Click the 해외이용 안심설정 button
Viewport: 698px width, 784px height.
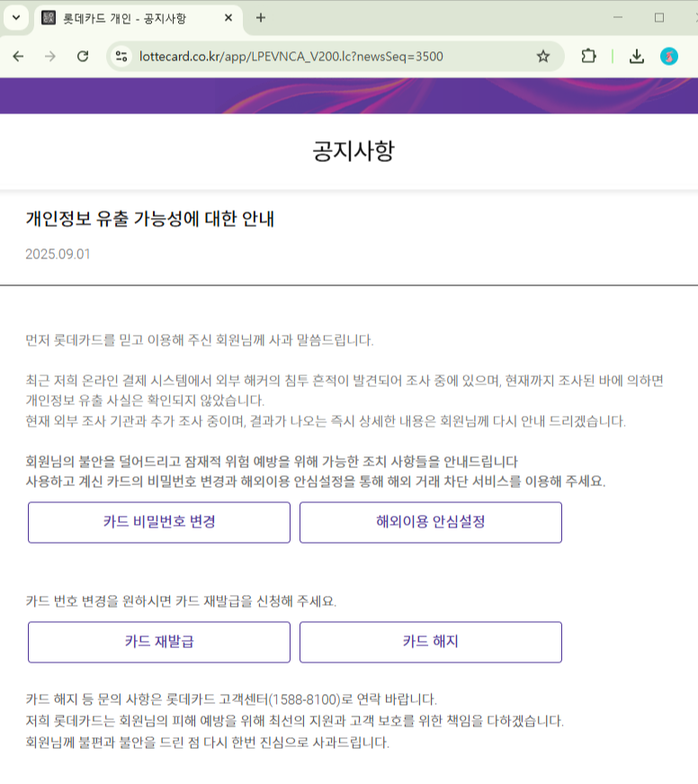(431, 522)
